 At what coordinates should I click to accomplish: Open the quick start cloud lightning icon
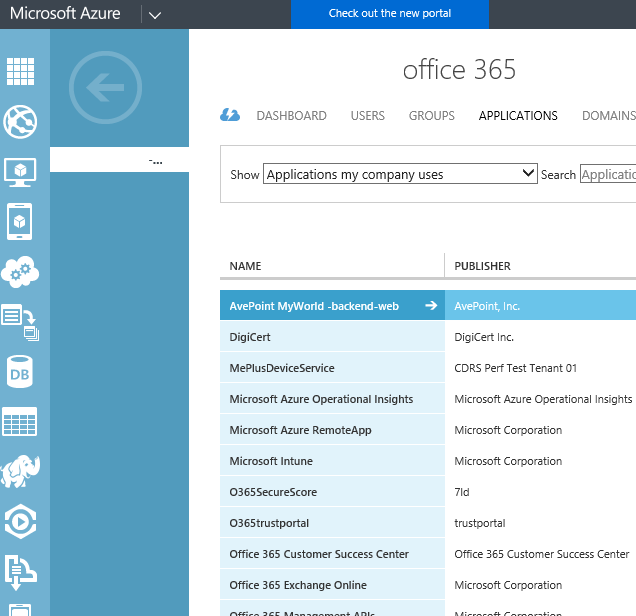(x=230, y=116)
